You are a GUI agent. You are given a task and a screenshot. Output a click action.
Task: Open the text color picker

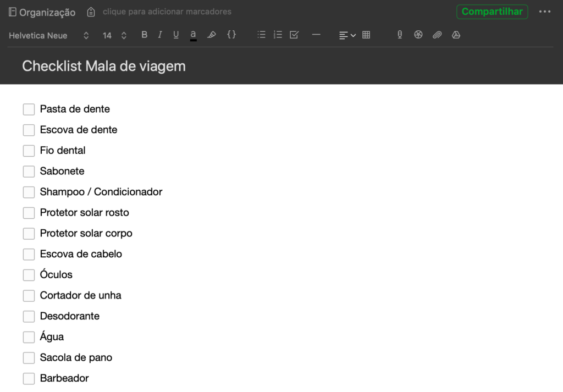coord(193,35)
